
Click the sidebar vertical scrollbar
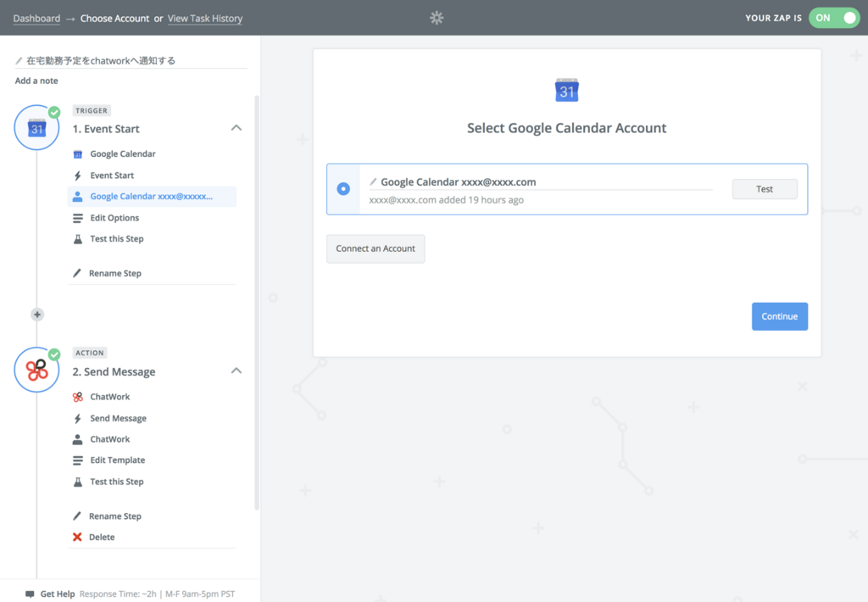(257, 302)
